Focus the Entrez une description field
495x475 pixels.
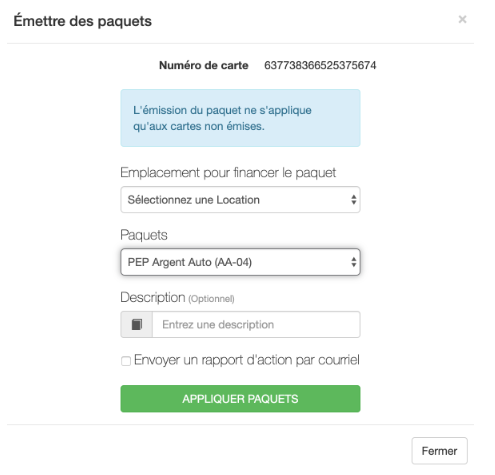(x=256, y=324)
